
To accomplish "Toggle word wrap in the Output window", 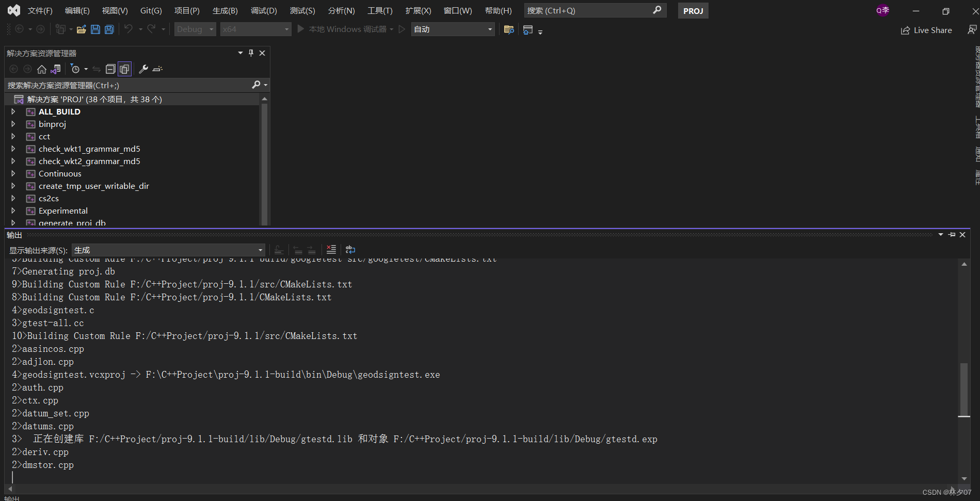I will [350, 250].
